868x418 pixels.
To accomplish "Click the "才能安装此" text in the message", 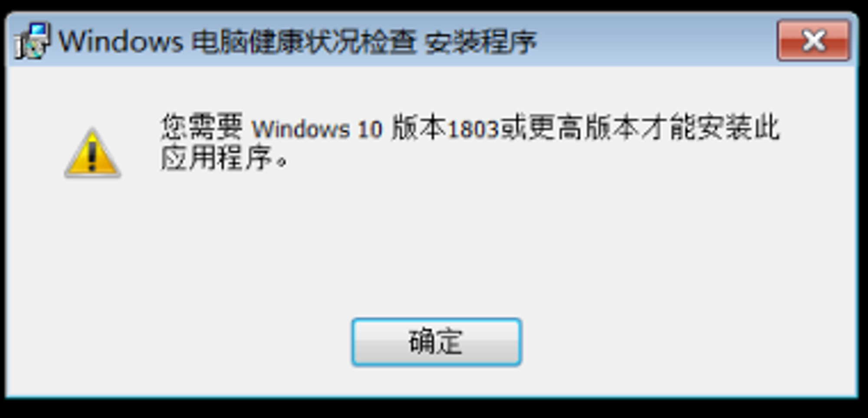I will [710, 127].
